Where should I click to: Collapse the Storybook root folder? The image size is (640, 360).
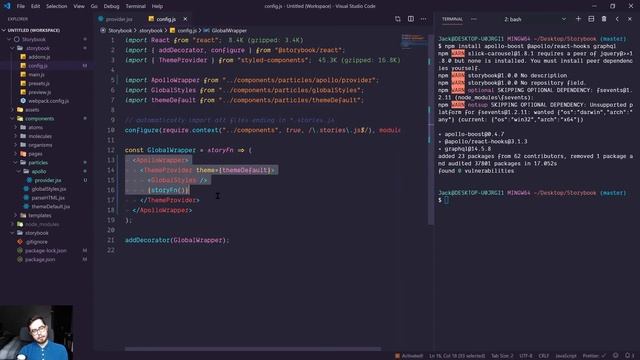(9, 39)
